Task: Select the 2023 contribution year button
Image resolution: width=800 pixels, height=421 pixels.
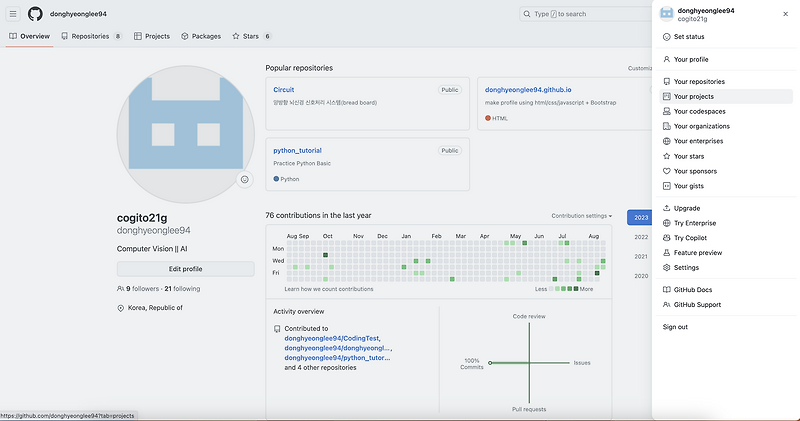Action: point(640,217)
